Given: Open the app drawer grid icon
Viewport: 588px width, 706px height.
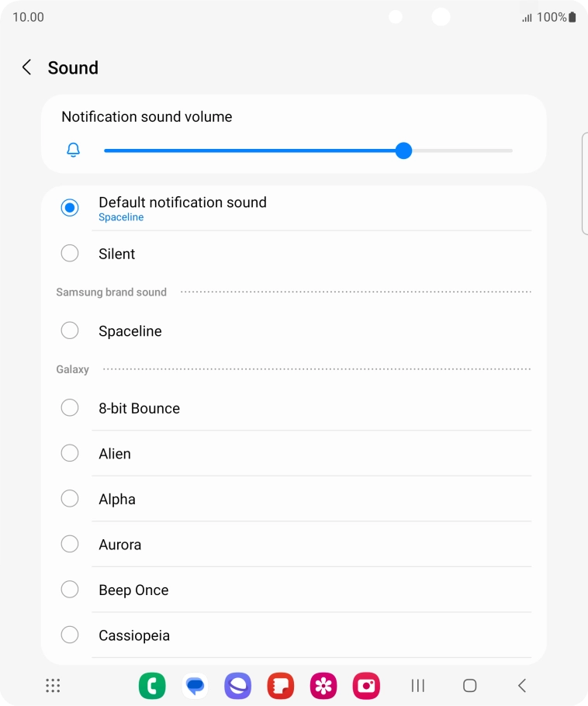Looking at the screenshot, I should tap(53, 685).
